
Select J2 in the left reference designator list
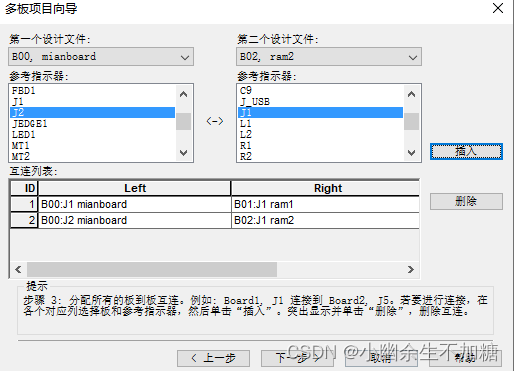(92, 112)
